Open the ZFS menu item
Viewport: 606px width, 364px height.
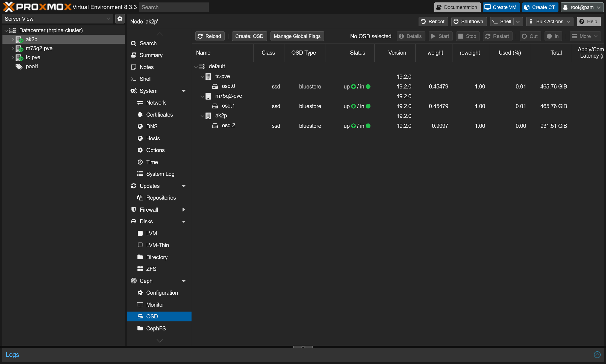click(159, 269)
